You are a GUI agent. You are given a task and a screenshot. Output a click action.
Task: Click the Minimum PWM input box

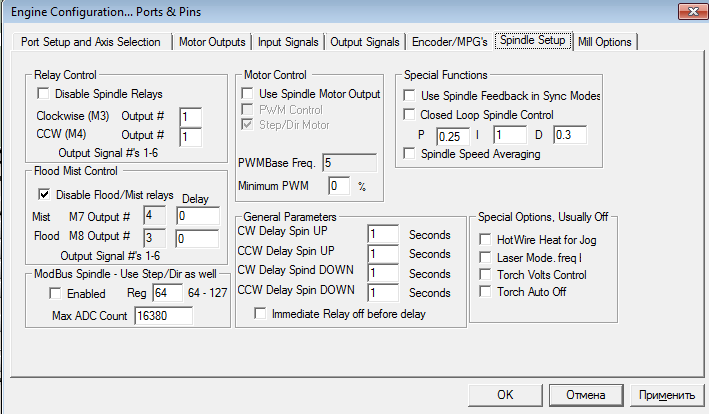(339, 186)
